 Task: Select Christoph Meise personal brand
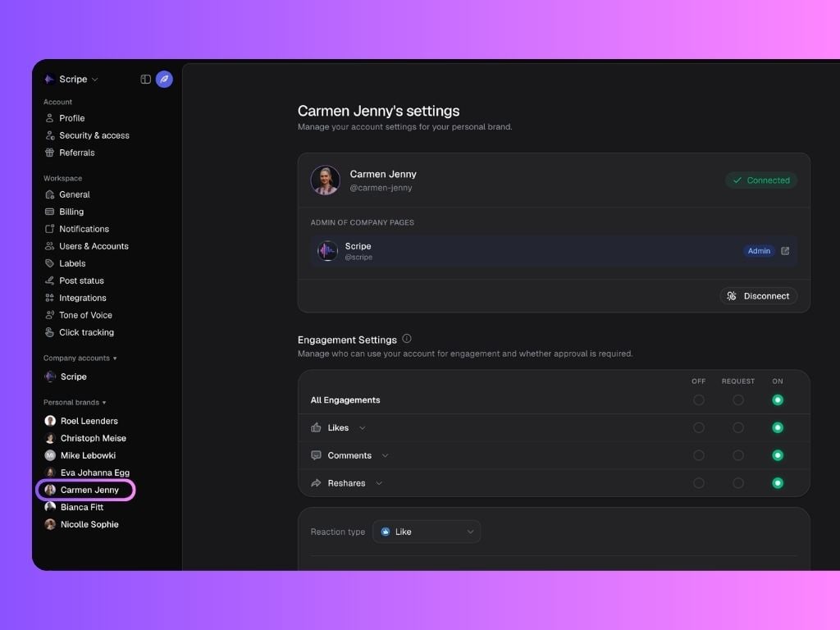click(x=94, y=438)
